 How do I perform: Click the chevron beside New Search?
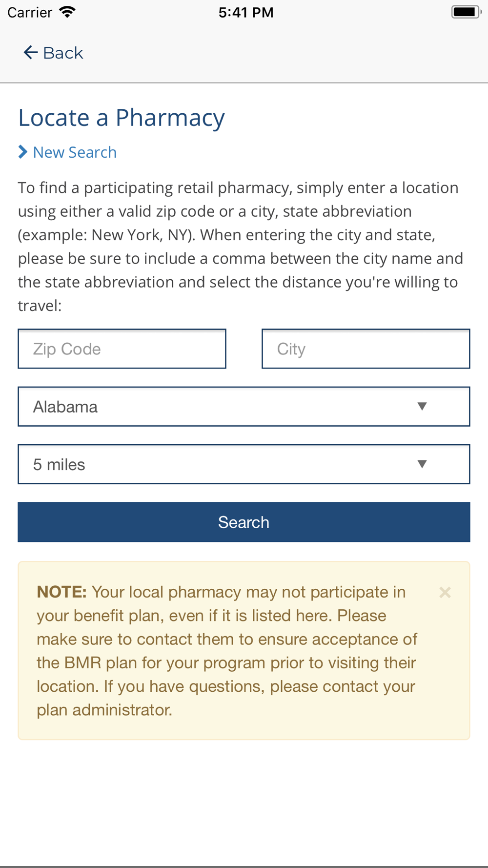coord(22,152)
